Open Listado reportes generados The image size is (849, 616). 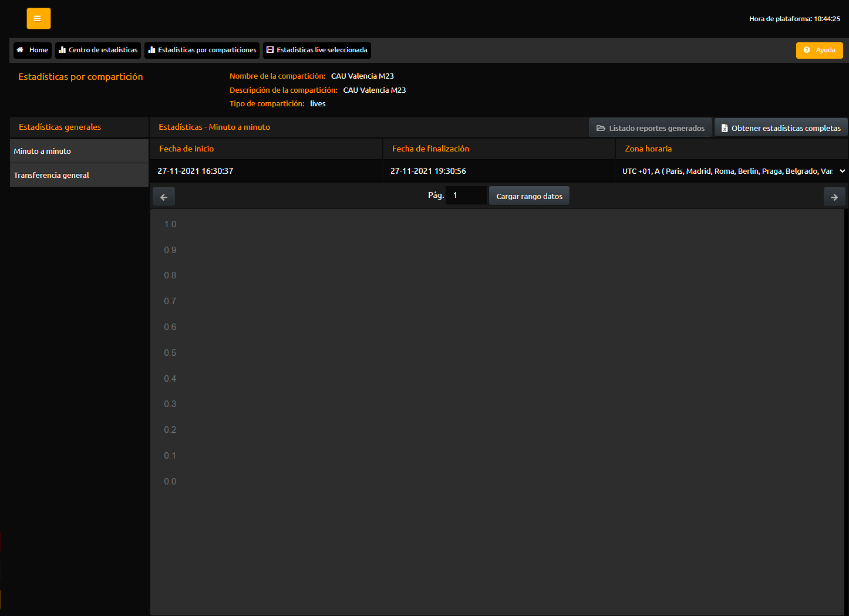651,128
